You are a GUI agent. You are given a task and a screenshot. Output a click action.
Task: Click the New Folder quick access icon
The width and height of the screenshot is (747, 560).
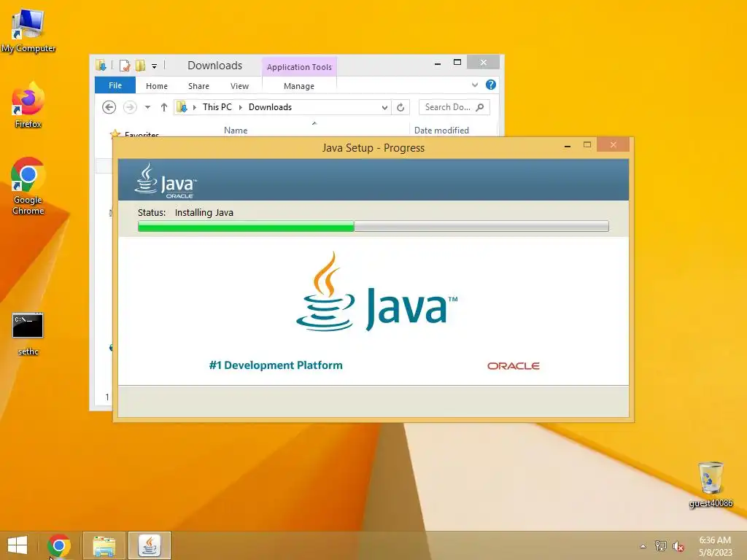pos(140,65)
